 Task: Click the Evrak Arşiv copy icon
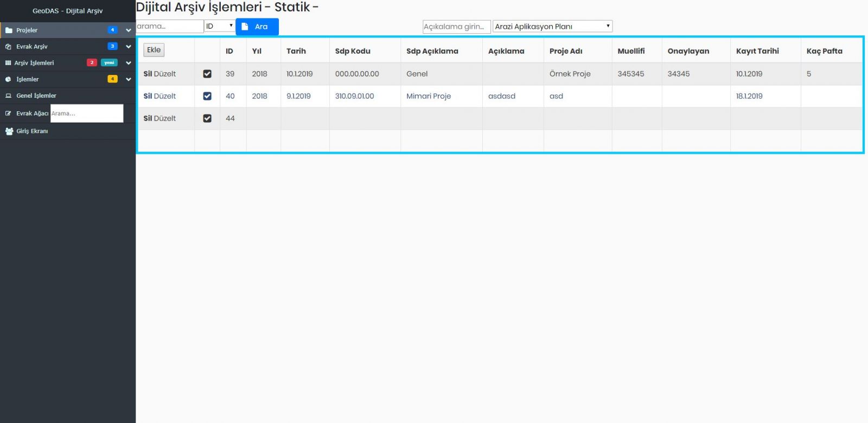coord(9,47)
